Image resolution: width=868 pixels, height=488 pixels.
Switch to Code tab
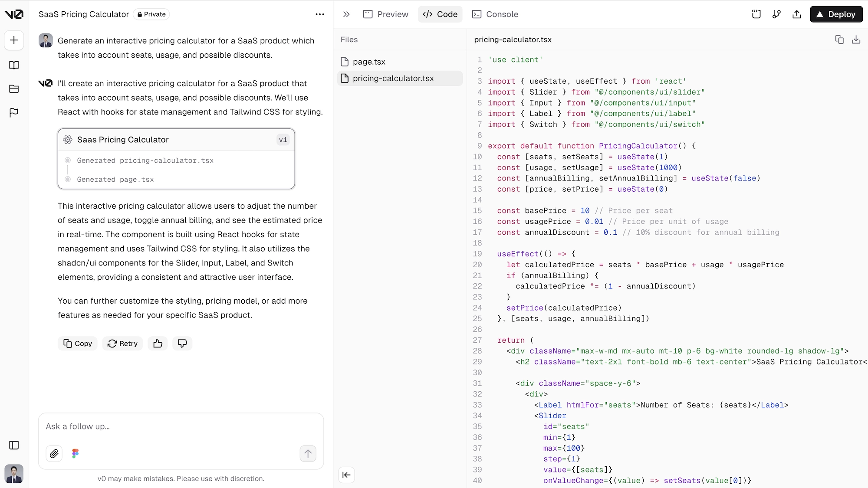coord(440,14)
